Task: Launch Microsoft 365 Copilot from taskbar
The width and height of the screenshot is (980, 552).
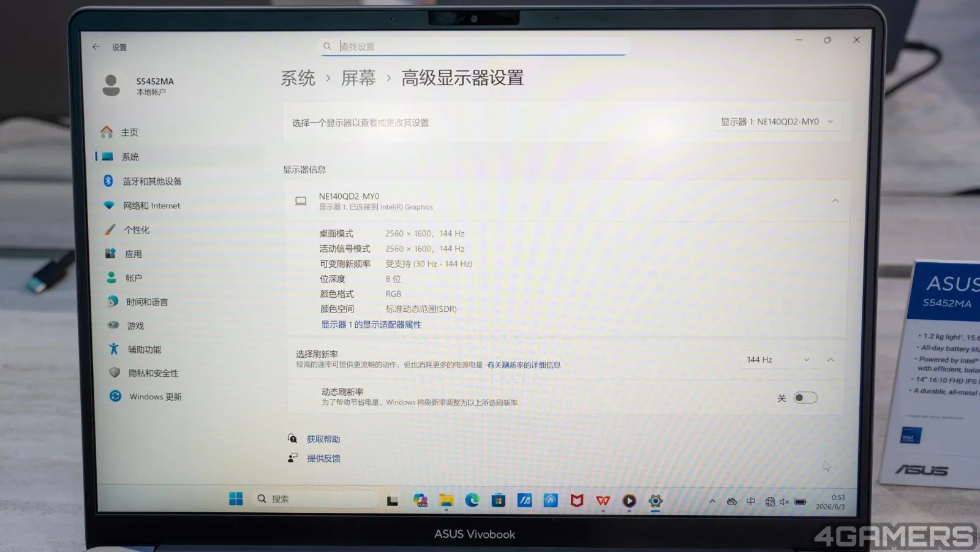Action: point(420,501)
